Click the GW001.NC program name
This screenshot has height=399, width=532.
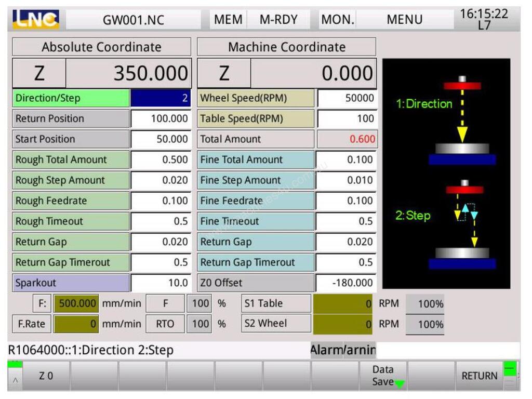click(133, 20)
